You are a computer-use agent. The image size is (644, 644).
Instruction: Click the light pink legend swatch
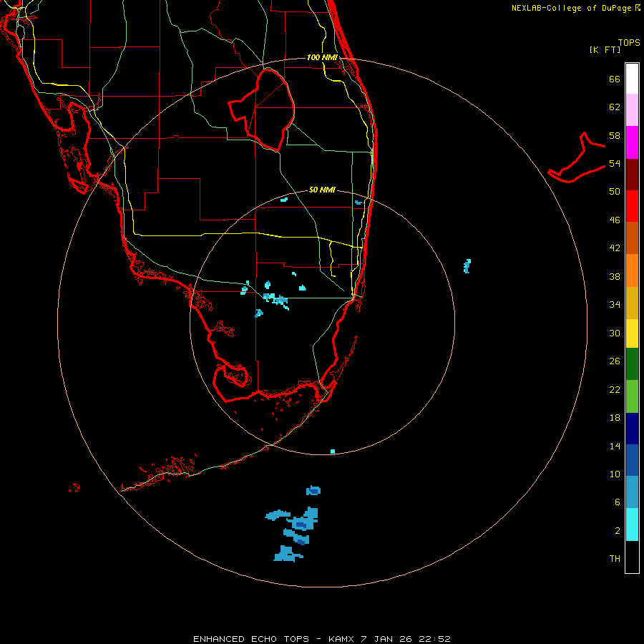[x=632, y=109]
